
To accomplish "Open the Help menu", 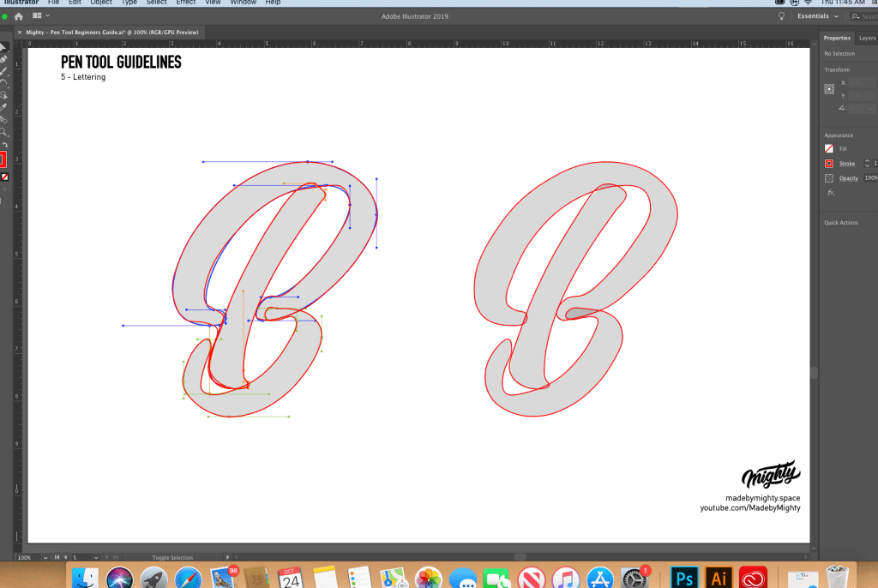I will [x=273, y=3].
